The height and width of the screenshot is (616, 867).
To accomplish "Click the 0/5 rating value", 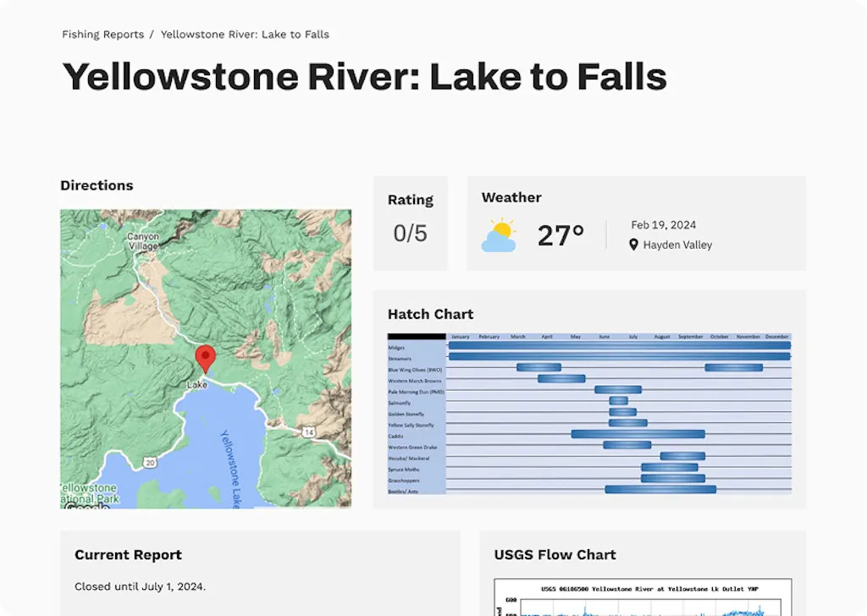I will pos(411,234).
